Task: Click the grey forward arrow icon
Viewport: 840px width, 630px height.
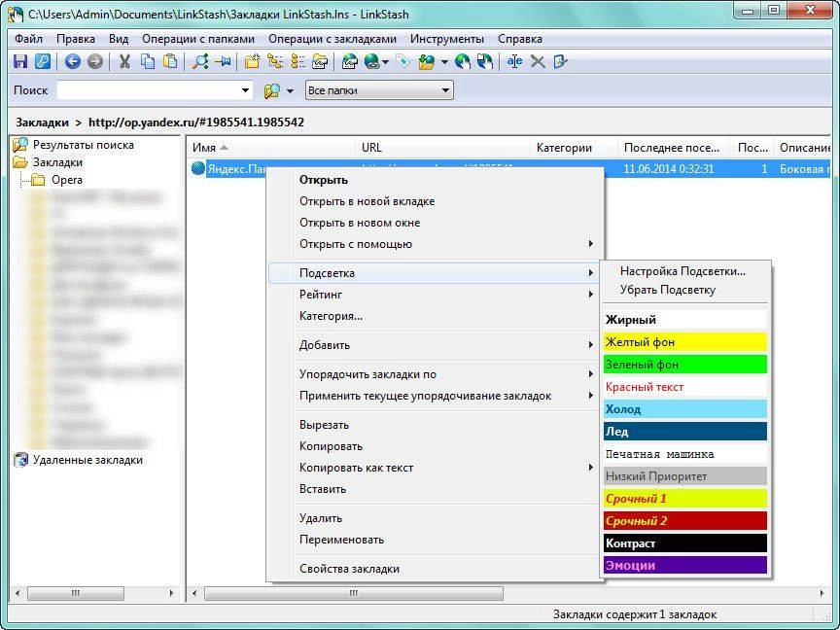Action: point(95,61)
